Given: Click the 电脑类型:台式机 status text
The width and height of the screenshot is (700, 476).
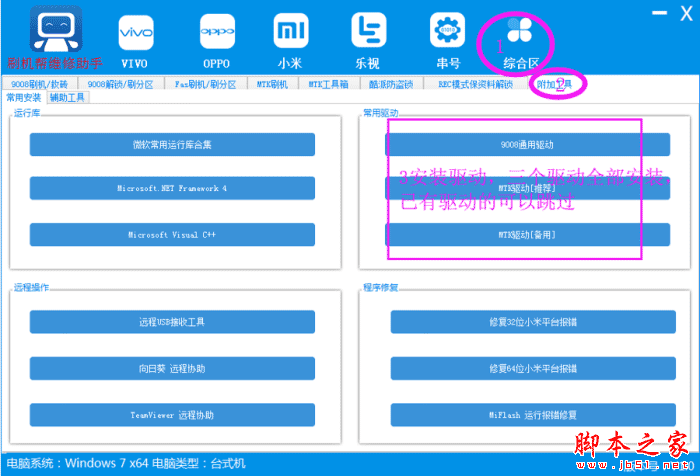Looking at the screenshot, I should [199, 463].
